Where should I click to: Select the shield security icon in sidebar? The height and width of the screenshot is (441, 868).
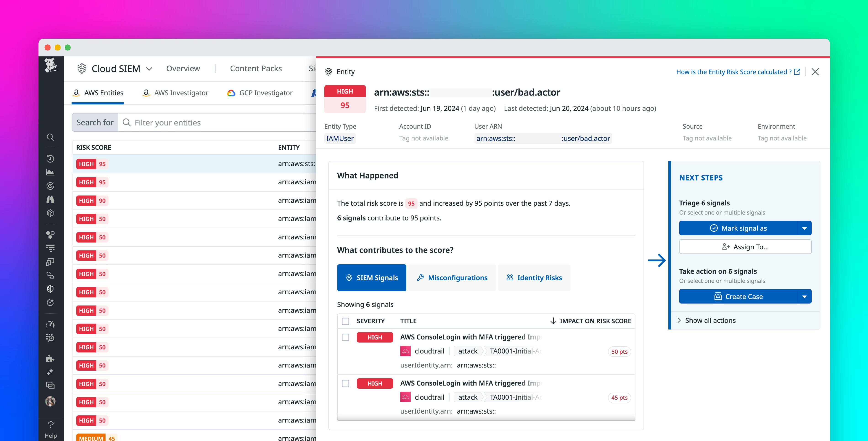(50, 289)
